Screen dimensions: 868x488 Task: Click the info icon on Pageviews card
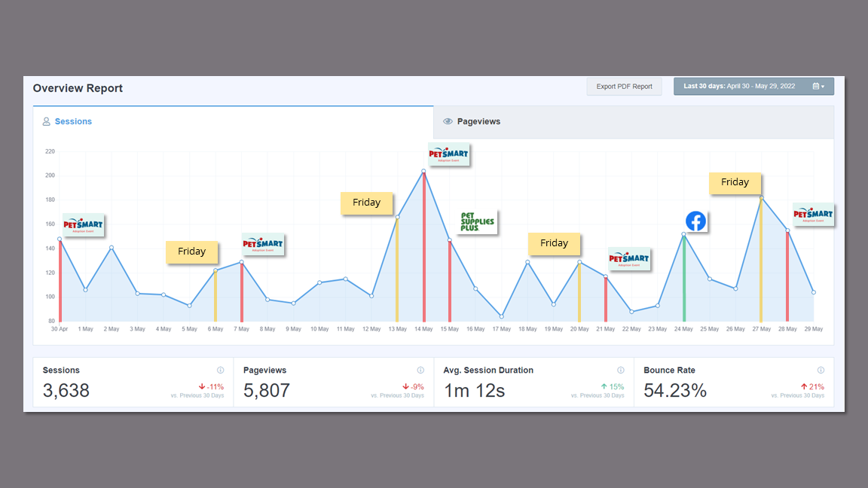click(420, 371)
